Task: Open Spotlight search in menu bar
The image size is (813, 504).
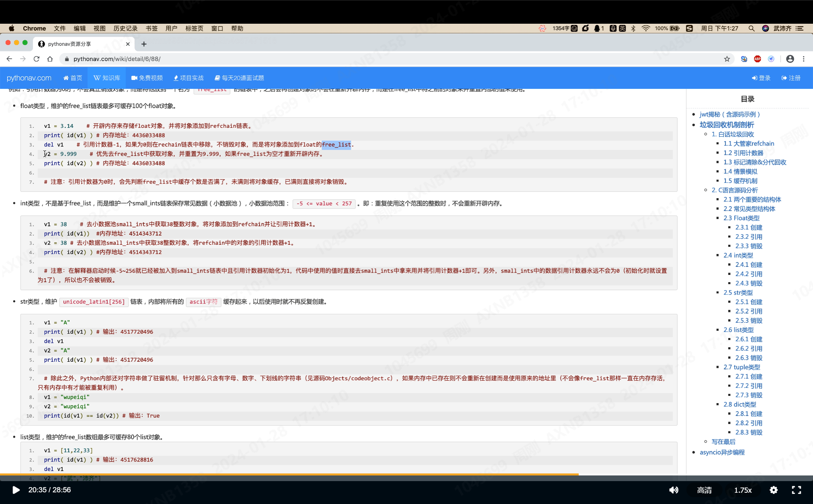Action: click(x=752, y=28)
